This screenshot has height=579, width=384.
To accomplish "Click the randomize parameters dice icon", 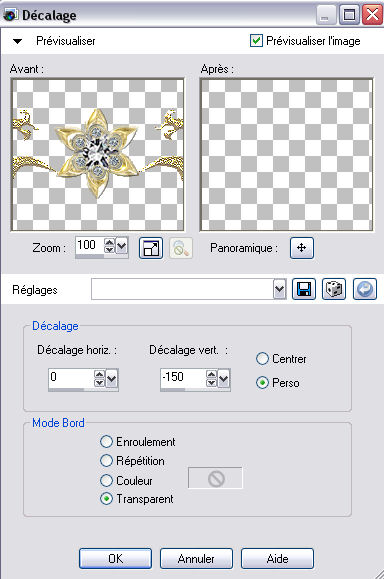I will pyautogui.click(x=334, y=289).
